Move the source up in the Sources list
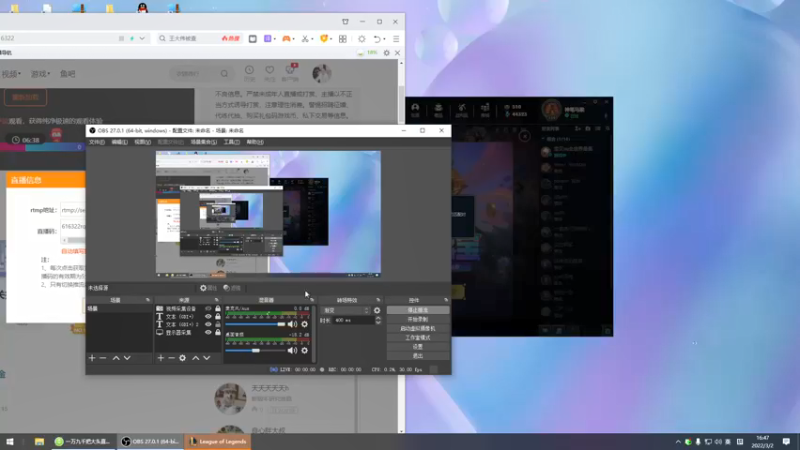This screenshot has height=450, width=800. pyautogui.click(x=196, y=358)
